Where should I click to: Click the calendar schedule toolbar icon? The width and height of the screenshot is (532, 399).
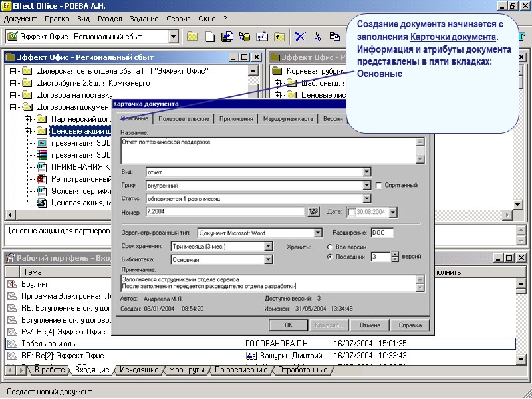[x=262, y=37]
